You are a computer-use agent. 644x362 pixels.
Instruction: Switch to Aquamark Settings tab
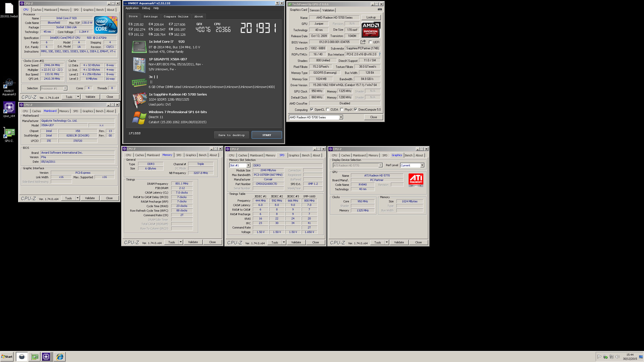point(150,17)
